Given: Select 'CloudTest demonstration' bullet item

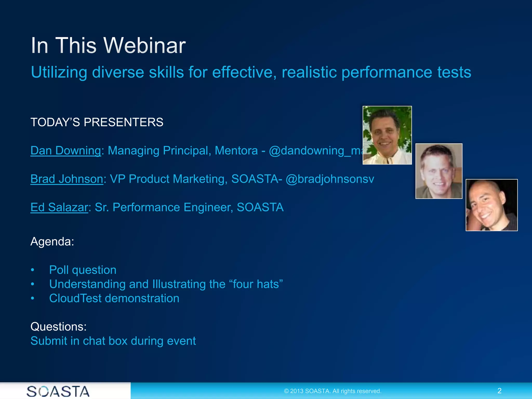Looking at the screenshot, I should 114,298.
